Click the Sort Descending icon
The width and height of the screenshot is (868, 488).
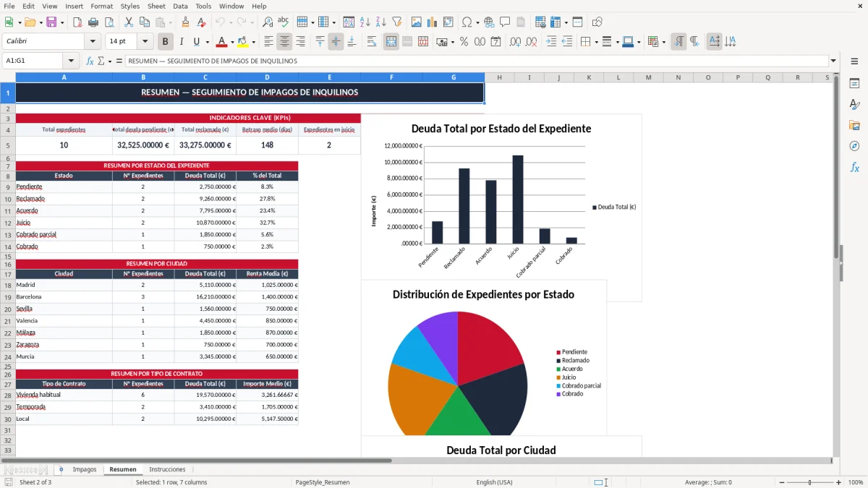coord(380,22)
